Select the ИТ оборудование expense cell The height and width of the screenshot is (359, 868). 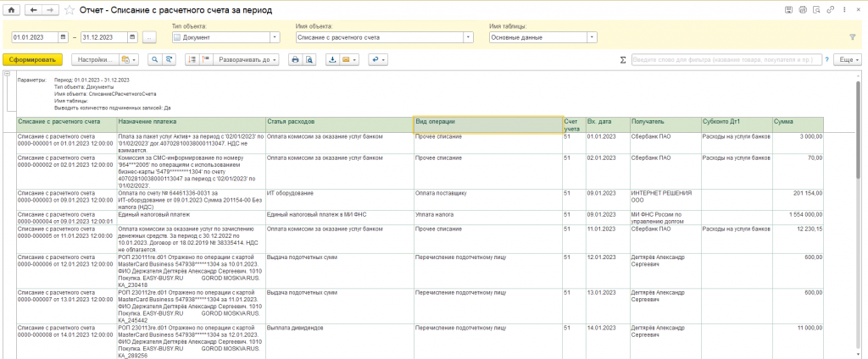pyautogui.click(x=339, y=200)
